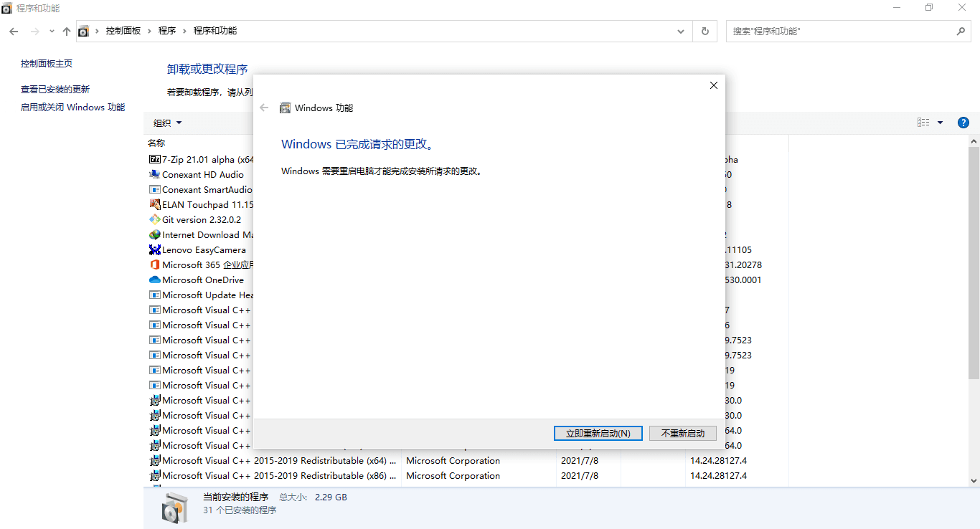Click the Windows 功能 dialog title icon
The image size is (980, 529).
(x=285, y=108)
